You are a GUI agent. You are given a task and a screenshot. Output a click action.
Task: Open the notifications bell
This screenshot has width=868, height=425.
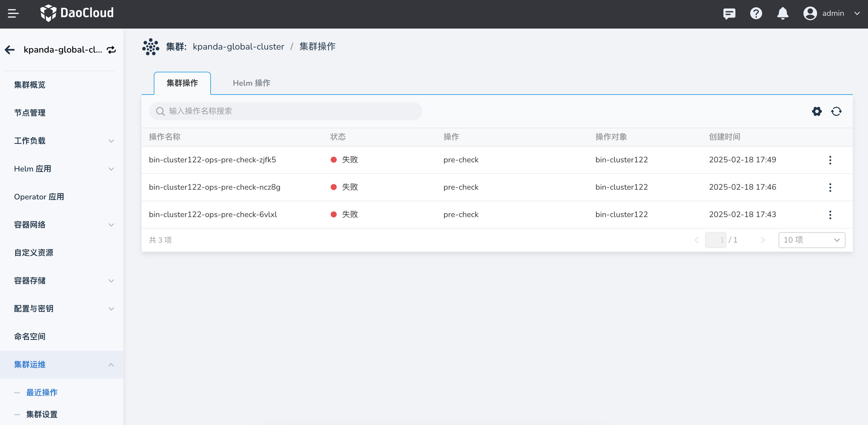pos(782,13)
